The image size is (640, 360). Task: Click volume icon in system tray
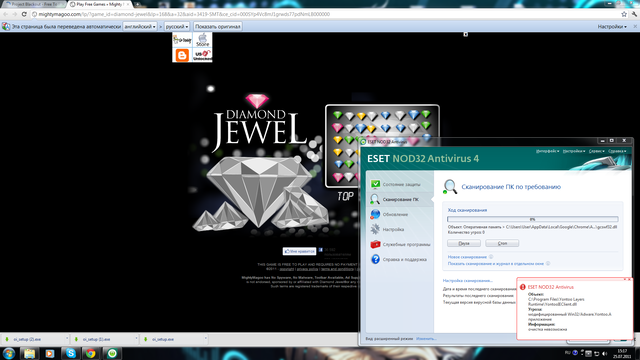pos(604,353)
